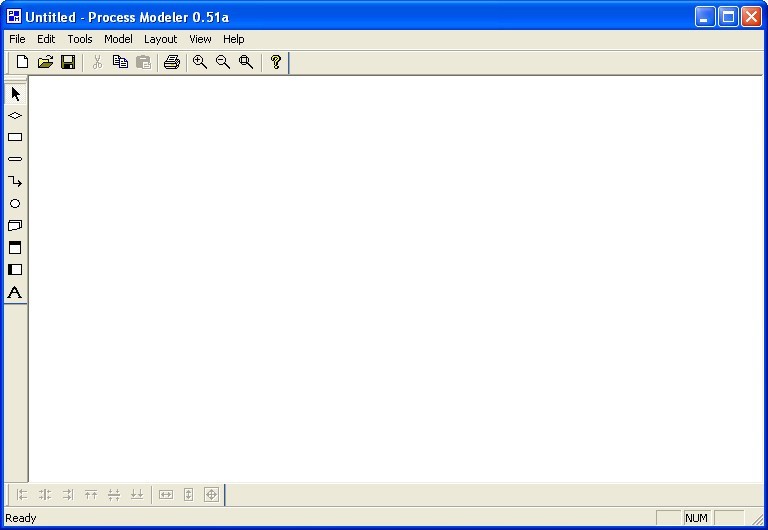768x530 pixels.
Task: Save the model with the floppy icon
Action: point(68,62)
